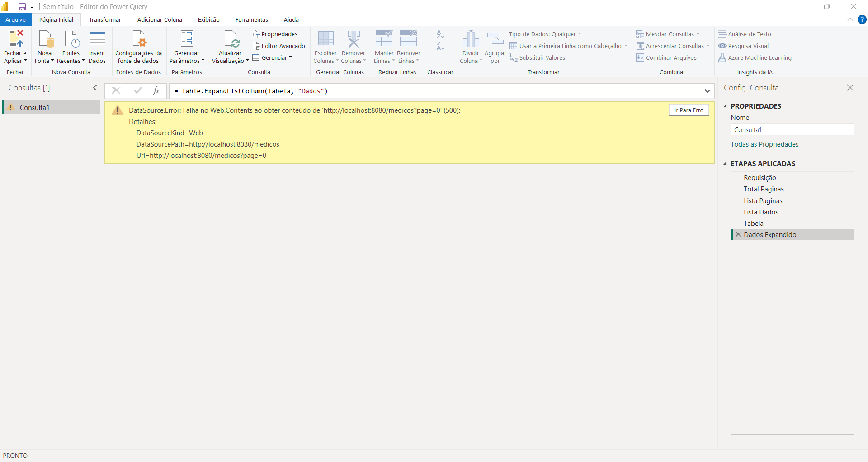
Task: Open Usar a Primeira Linha como Cabeçalho
Action: [569, 46]
